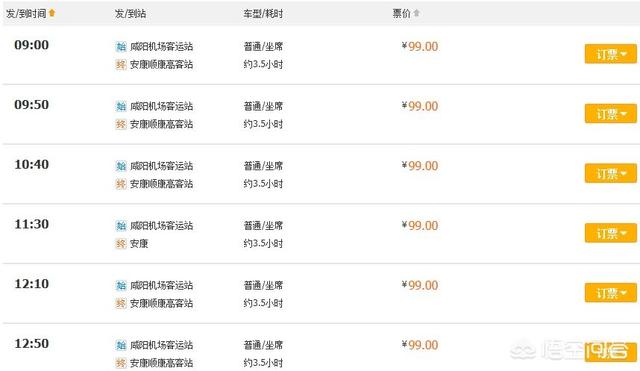This screenshot has width=640, height=371.
Task: Select the 车型/耗时 column header
Action: point(263,13)
